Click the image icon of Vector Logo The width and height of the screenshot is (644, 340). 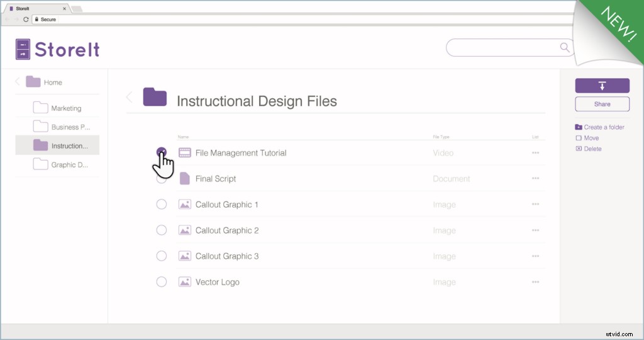tap(185, 282)
